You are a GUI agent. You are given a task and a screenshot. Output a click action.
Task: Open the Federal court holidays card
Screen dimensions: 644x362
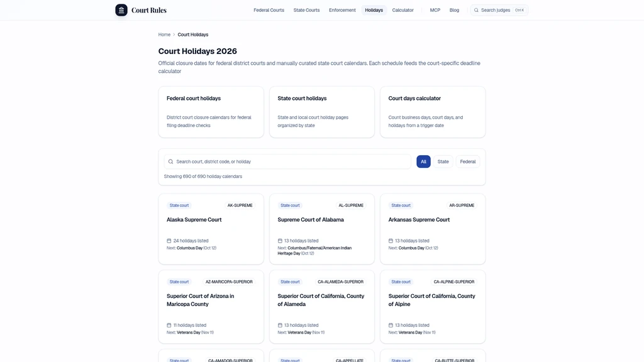click(211, 112)
